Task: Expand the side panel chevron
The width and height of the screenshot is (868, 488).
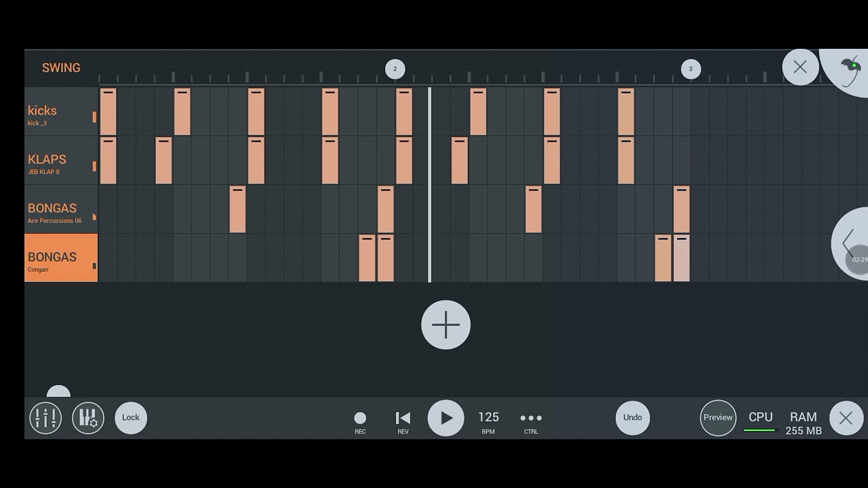Action: coord(850,243)
